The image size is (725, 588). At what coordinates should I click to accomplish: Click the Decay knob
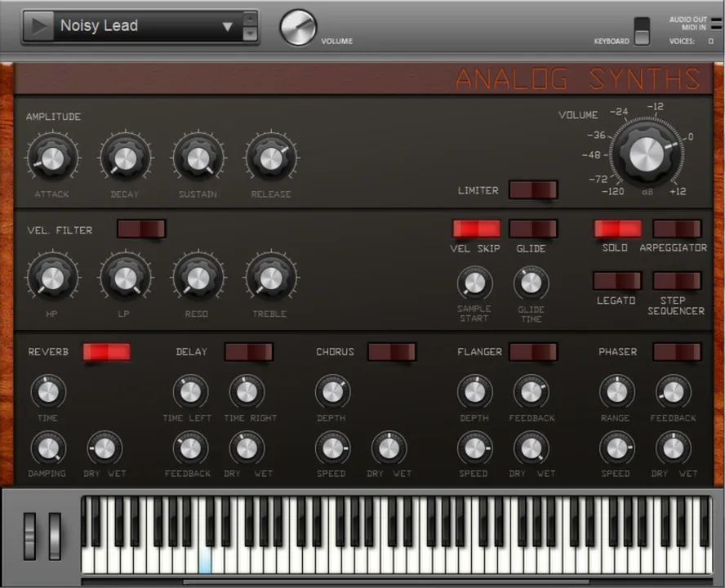pyautogui.click(x=125, y=158)
